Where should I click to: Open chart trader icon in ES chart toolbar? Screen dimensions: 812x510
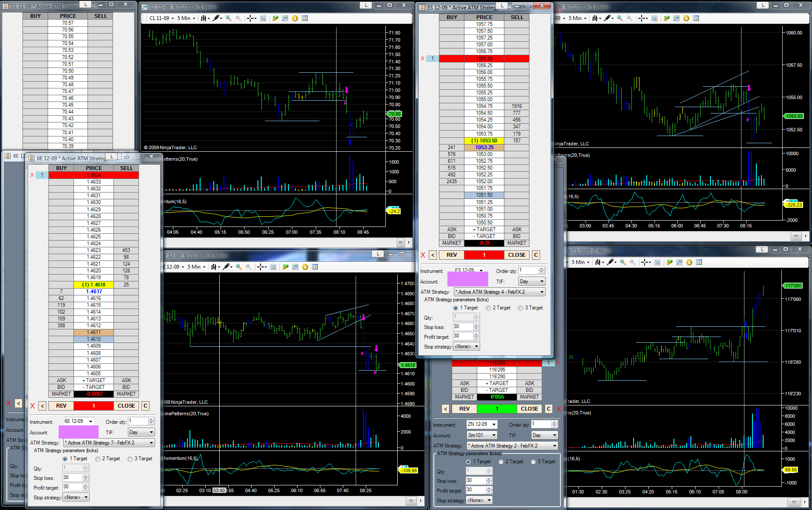coord(667,18)
